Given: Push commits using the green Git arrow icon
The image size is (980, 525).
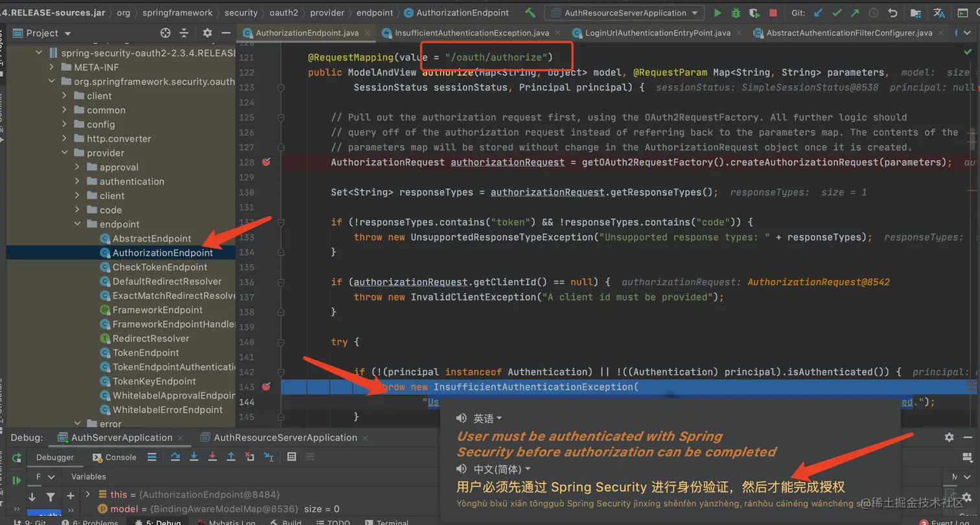Looking at the screenshot, I should point(854,12).
